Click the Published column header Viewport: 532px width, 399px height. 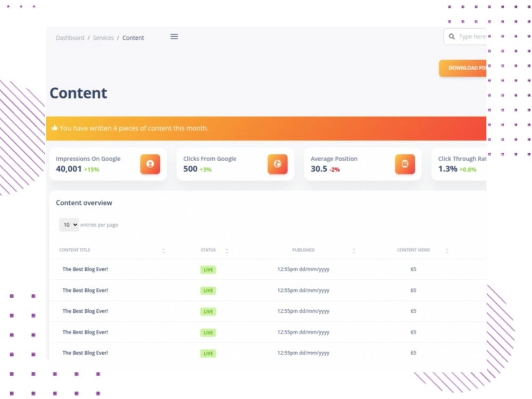(x=303, y=250)
